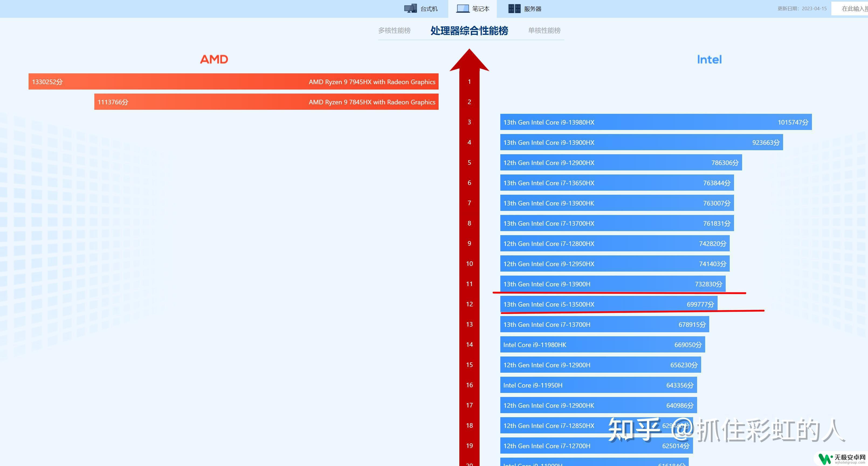This screenshot has width=868, height=466.
Task: Click the AMD brand heading
Action: 214,59
